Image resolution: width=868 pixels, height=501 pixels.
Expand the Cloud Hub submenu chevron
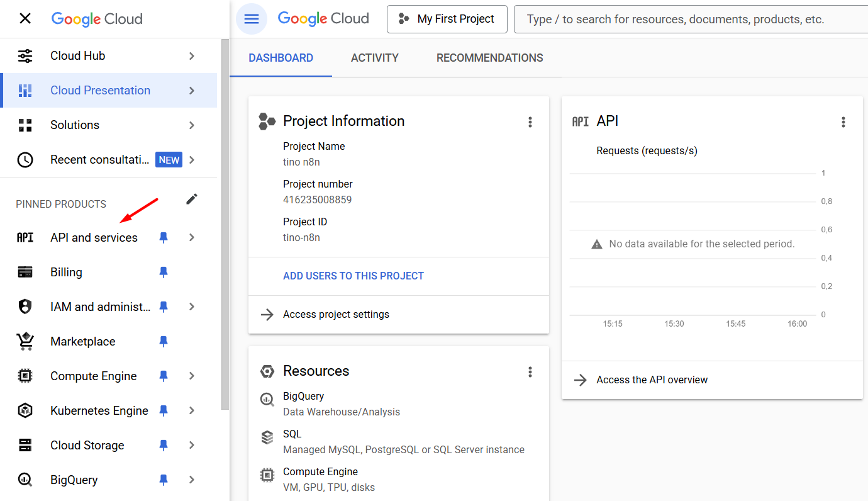pyautogui.click(x=192, y=56)
